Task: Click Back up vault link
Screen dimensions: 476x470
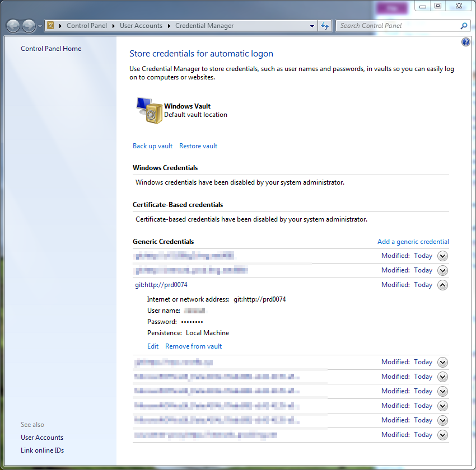Action: 152,146
